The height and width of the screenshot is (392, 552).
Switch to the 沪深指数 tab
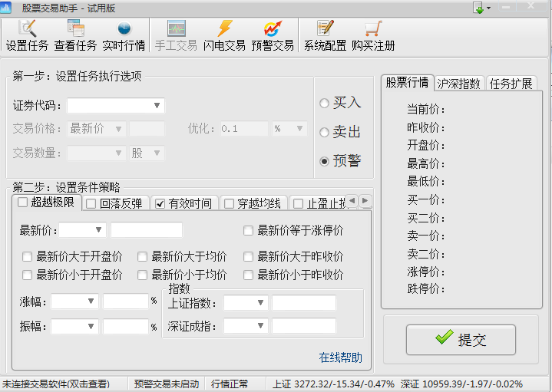[459, 84]
